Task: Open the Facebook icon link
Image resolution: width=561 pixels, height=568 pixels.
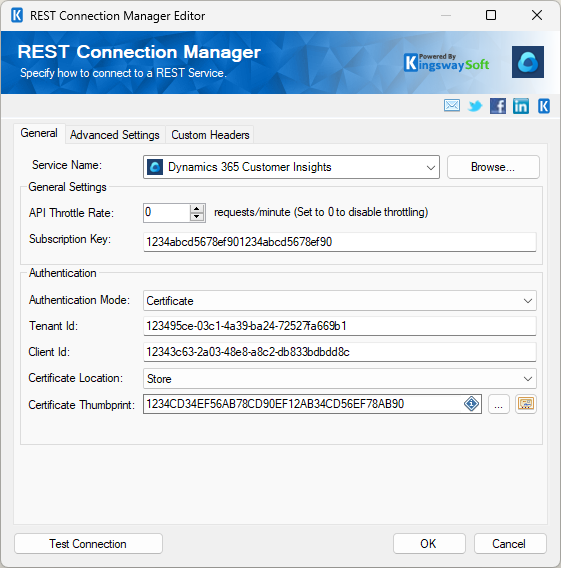Action: tap(498, 106)
